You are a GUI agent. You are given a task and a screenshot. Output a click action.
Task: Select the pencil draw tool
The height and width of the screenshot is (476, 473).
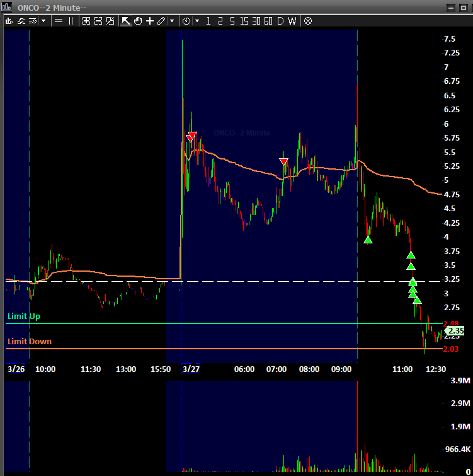pos(161,21)
